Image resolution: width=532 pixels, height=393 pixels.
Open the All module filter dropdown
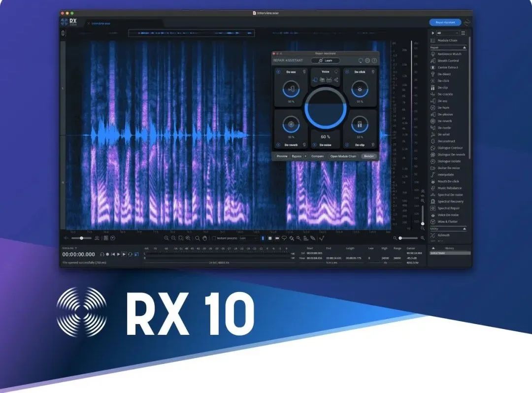[x=447, y=33]
